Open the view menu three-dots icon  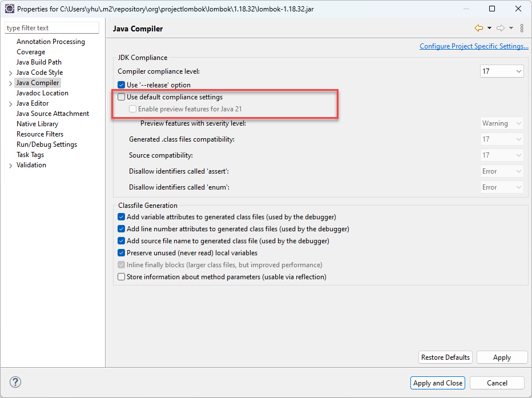(522, 28)
